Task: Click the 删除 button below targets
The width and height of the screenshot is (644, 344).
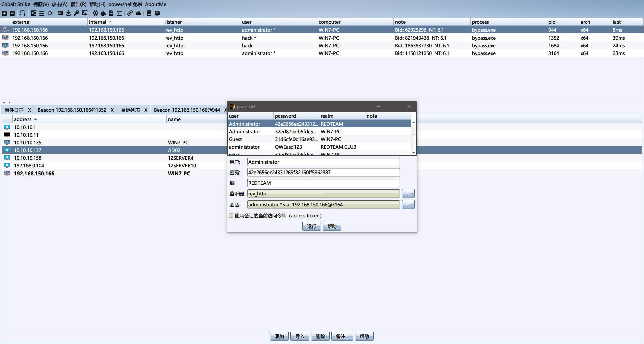Action: (x=320, y=336)
